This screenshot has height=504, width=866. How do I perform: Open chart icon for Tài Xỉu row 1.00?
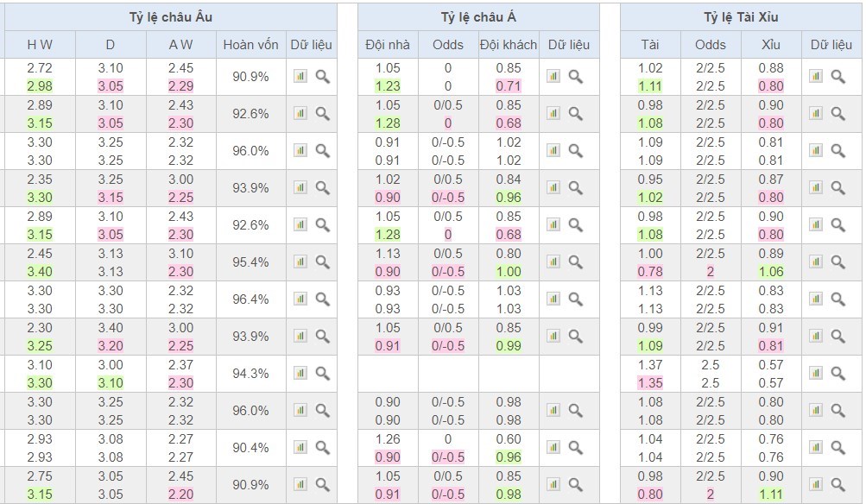pos(816,261)
